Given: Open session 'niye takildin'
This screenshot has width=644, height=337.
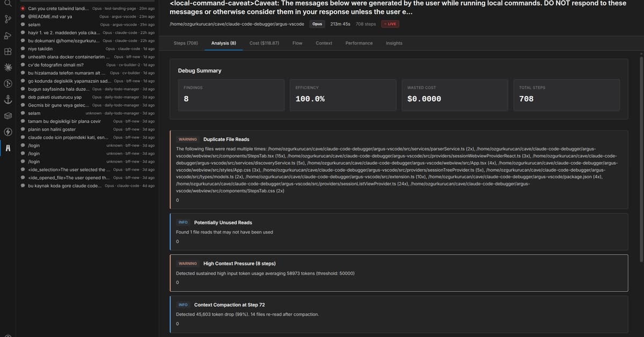Looking at the screenshot, I should pos(87,49).
